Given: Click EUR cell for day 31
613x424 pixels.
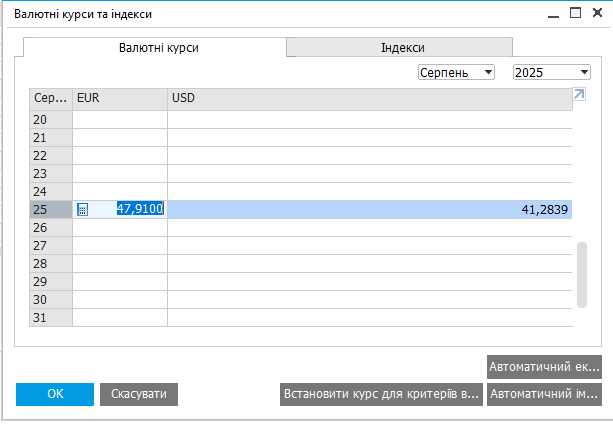Looking at the screenshot, I should point(120,317).
